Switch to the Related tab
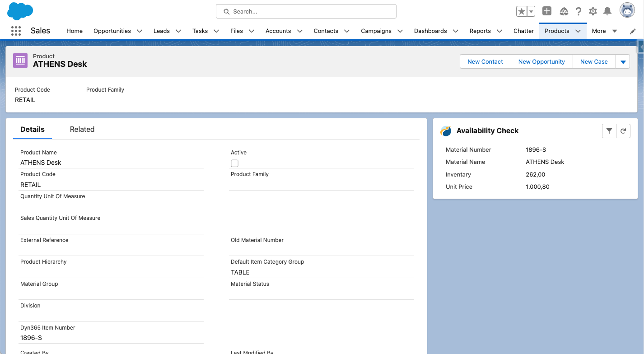The height and width of the screenshot is (354, 644). pos(82,130)
